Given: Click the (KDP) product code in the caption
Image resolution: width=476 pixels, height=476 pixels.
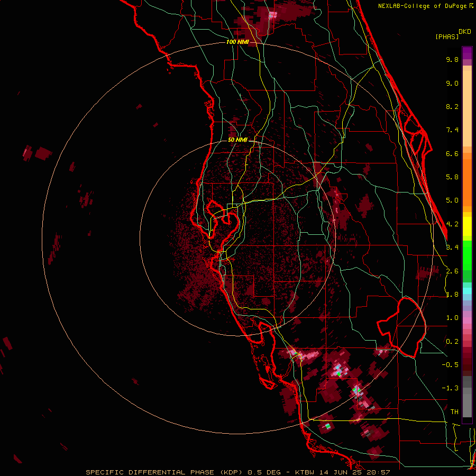Looking at the screenshot, I should pyautogui.click(x=232, y=472).
